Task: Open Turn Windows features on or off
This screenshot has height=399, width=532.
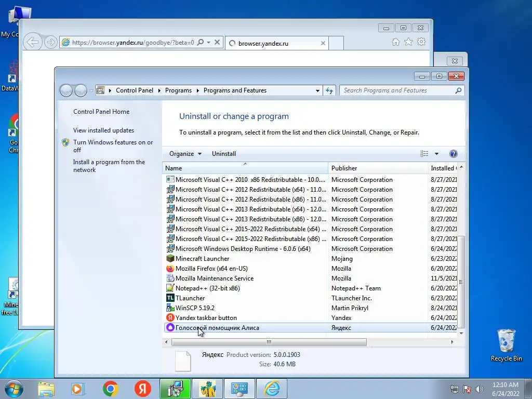Action: 113,146
